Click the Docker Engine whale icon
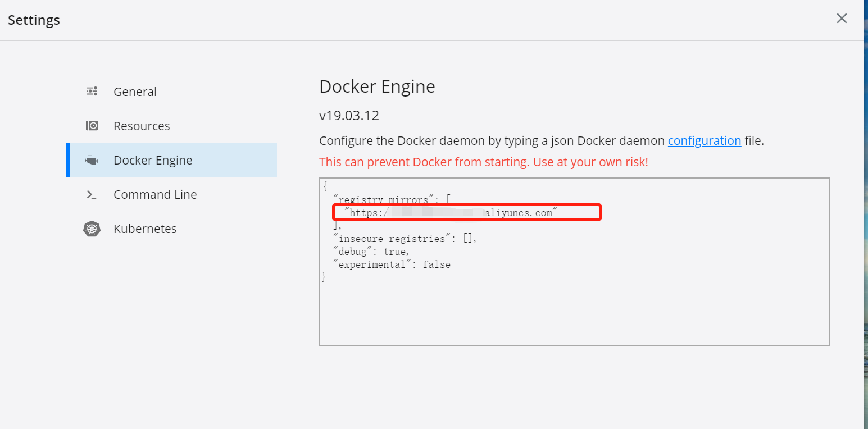The width and height of the screenshot is (868, 429). tap(92, 161)
